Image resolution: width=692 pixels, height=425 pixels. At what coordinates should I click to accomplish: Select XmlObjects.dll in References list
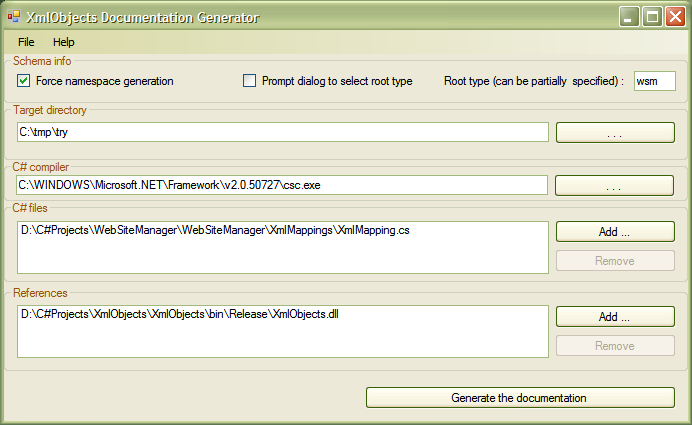[x=180, y=314]
